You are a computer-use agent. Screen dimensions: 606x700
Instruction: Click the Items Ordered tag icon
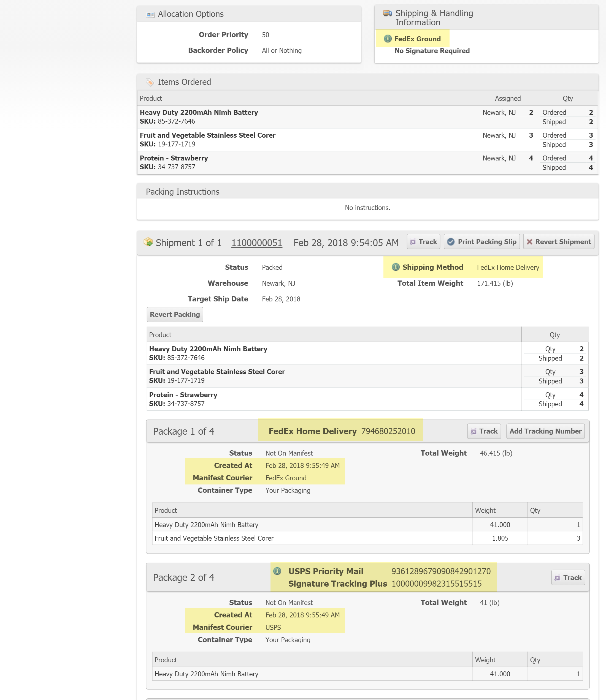click(x=150, y=82)
